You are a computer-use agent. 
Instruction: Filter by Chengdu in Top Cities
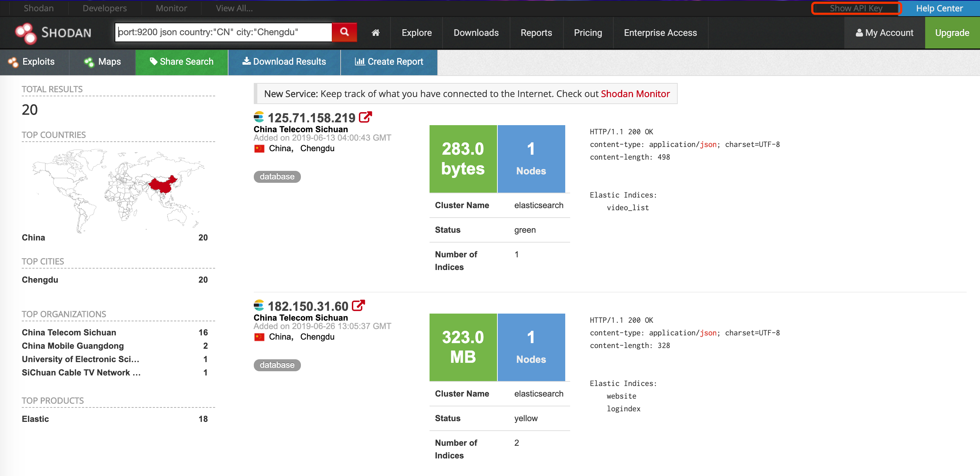[40, 280]
